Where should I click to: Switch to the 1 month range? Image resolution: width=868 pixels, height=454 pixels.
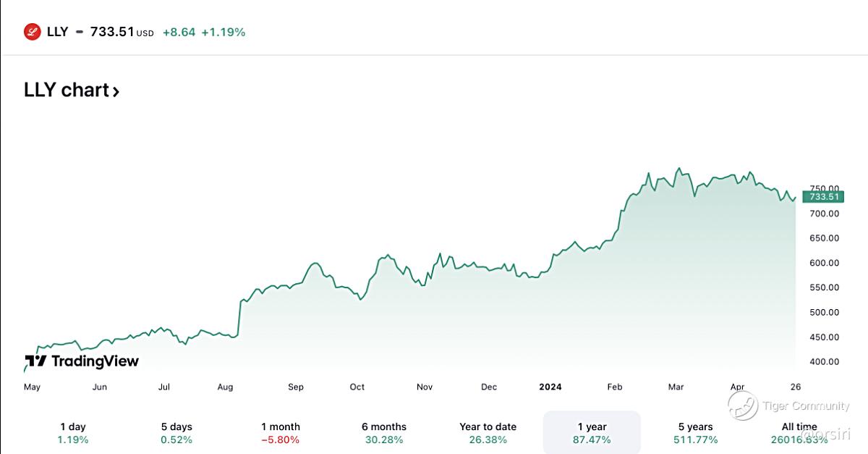pos(281,433)
